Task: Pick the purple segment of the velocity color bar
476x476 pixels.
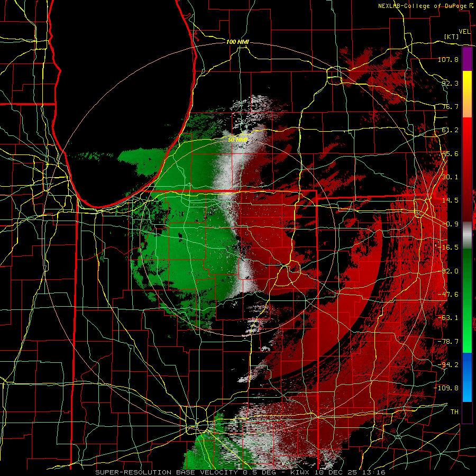Action: coord(467,59)
